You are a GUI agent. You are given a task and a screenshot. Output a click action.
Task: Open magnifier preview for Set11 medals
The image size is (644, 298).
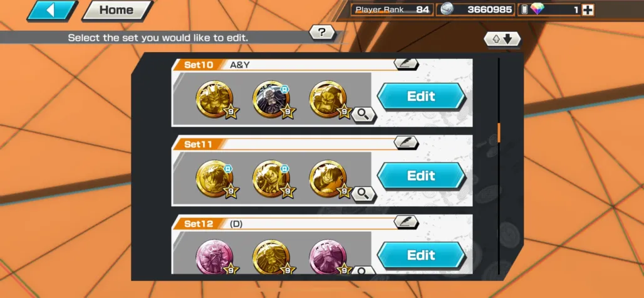(x=363, y=194)
